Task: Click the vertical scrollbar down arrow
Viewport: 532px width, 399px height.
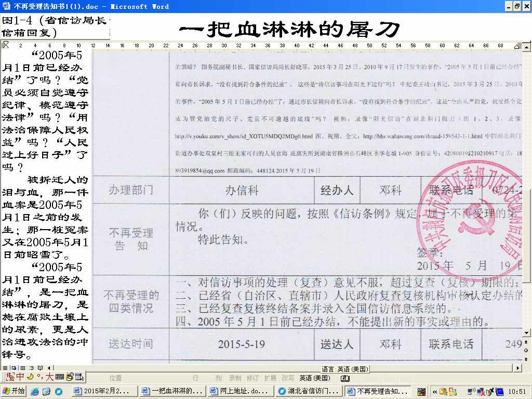Action: coord(526,332)
